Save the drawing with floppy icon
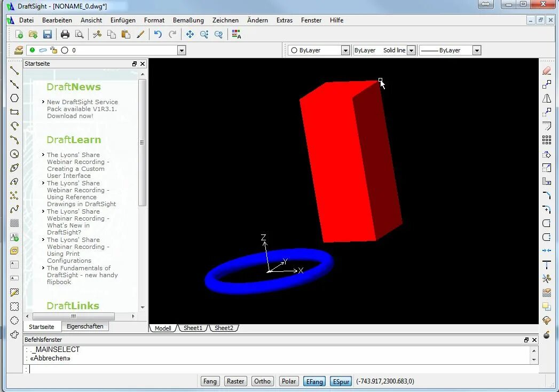Screen dimensions: 559x392 coord(48,34)
